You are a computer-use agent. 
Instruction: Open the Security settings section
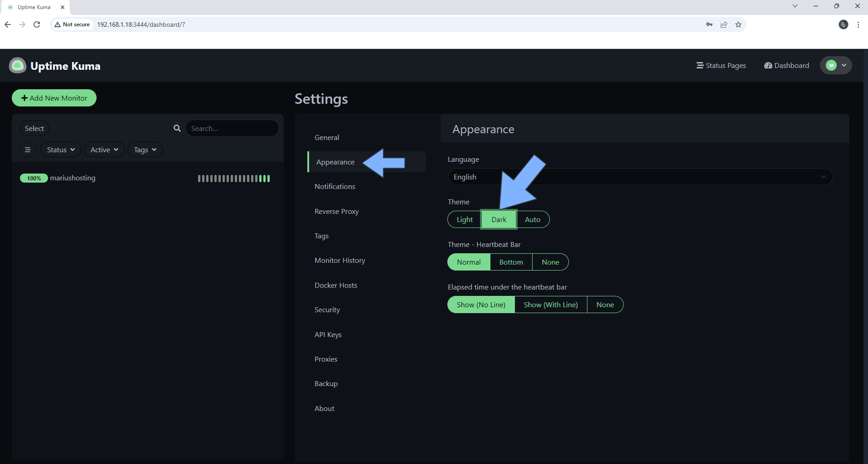[327, 309]
